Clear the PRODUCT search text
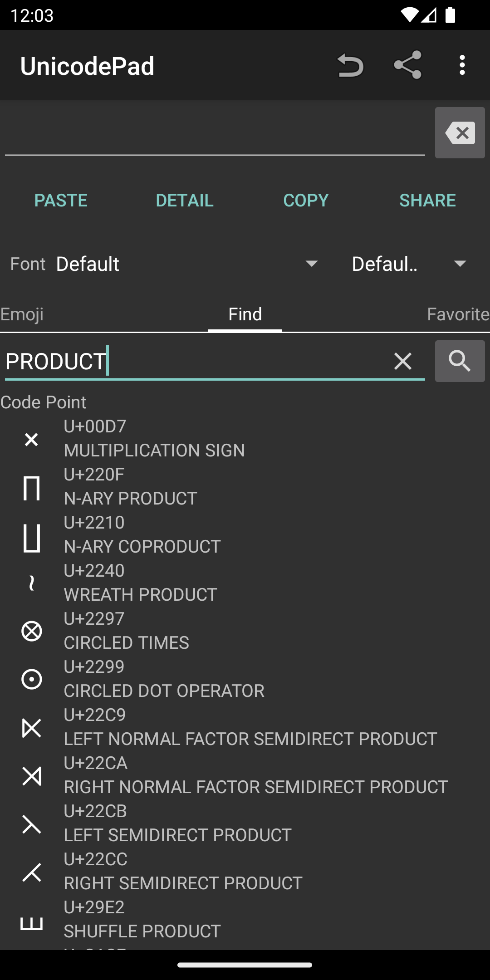Screen dimensions: 490x980 pyautogui.click(x=402, y=362)
